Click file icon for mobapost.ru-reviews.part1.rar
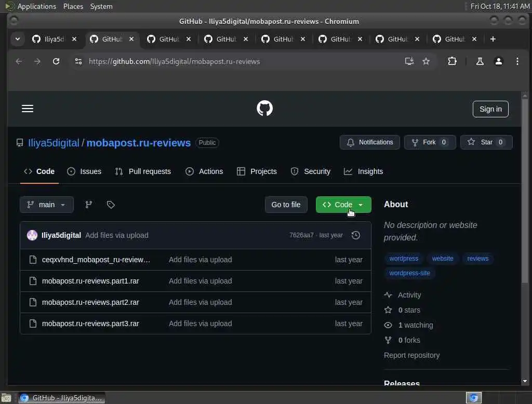This screenshot has height=404, width=532. [33, 281]
